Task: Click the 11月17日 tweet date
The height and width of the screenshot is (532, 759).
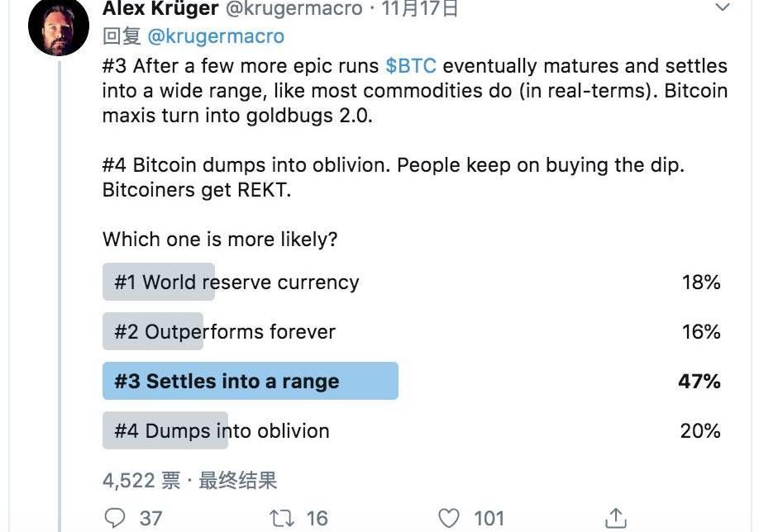Action: 420,9
